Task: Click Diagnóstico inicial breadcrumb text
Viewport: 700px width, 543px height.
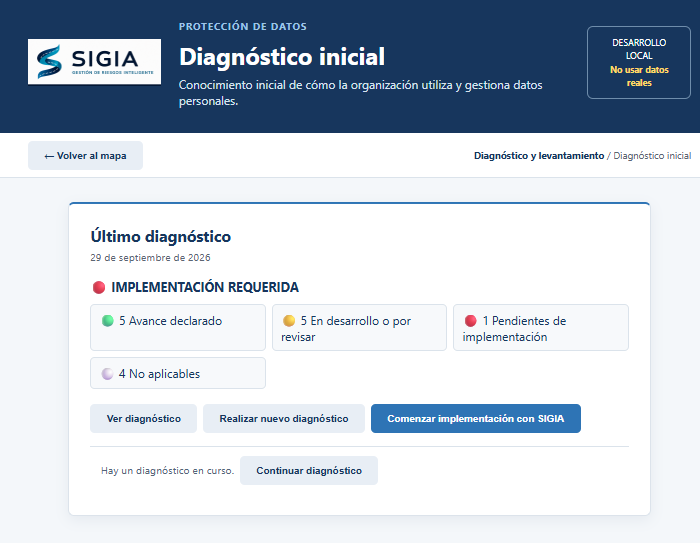Action: click(652, 155)
